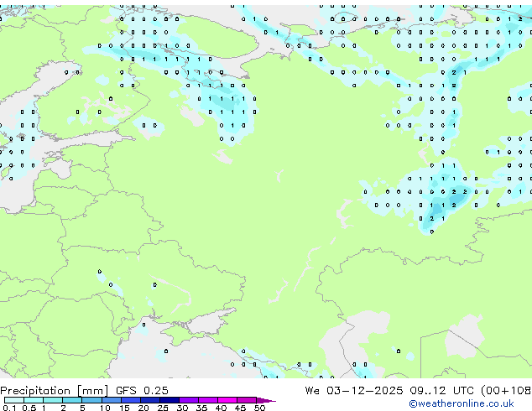Select the 1–2 mm legend swatch
The image size is (532, 411).
[x=53, y=400]
